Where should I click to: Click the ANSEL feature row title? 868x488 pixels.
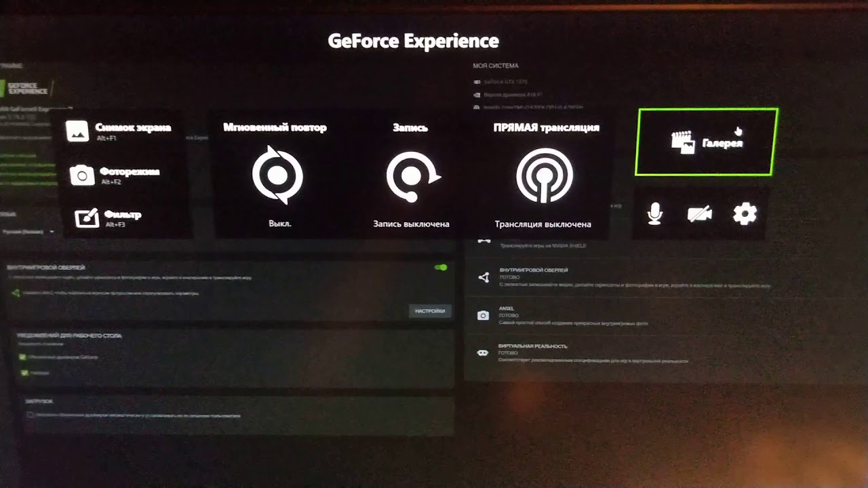tap(507, 308)
